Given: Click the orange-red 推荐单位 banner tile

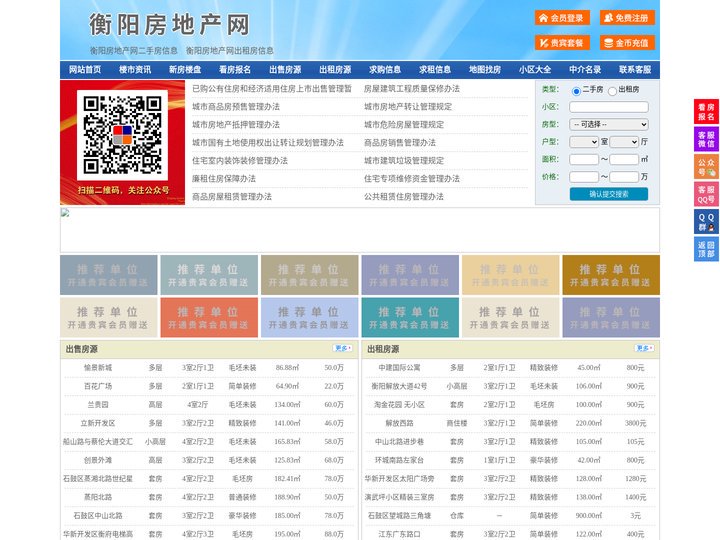Looking at the screenshot, I should point(209,317).
